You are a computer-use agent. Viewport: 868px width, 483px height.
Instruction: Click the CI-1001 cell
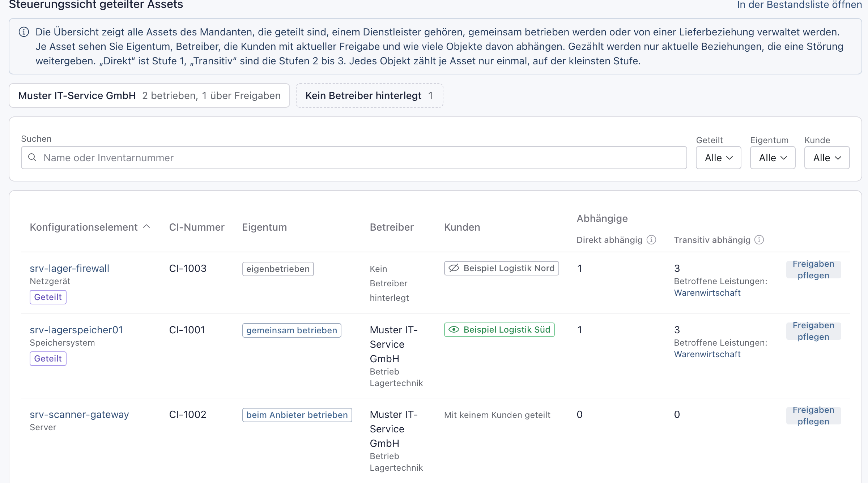click(187, 330)
